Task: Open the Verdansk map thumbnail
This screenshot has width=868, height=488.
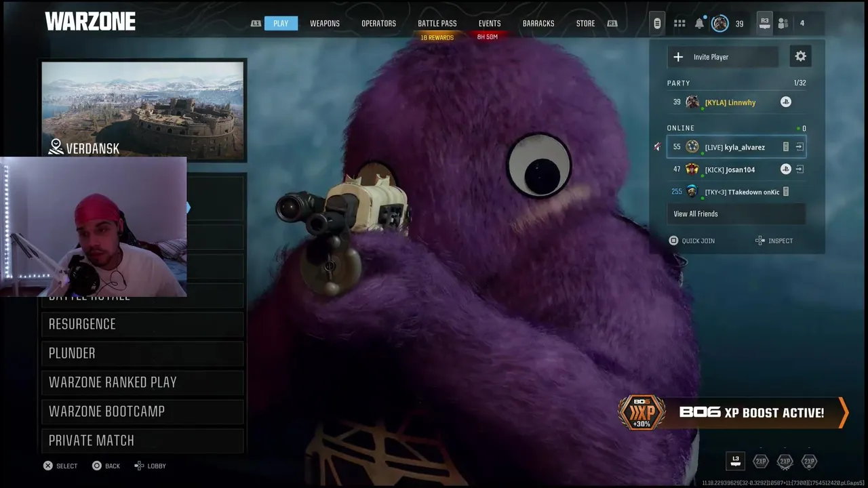Action: click(142, 110)
